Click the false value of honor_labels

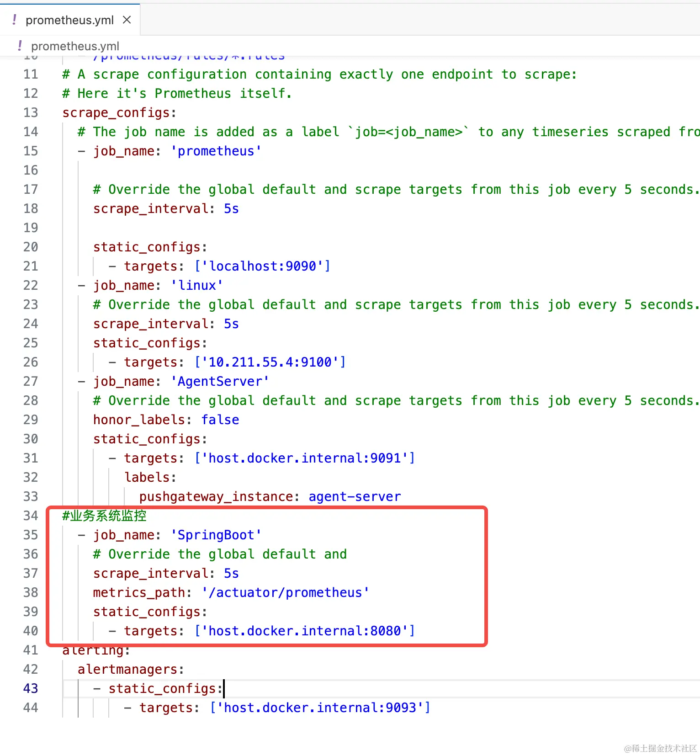(220, 420)
